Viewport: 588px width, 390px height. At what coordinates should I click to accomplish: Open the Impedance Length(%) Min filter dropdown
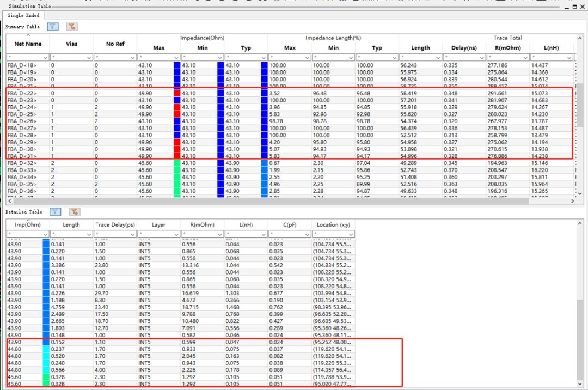pyautogui.click(x=351, y=57)
